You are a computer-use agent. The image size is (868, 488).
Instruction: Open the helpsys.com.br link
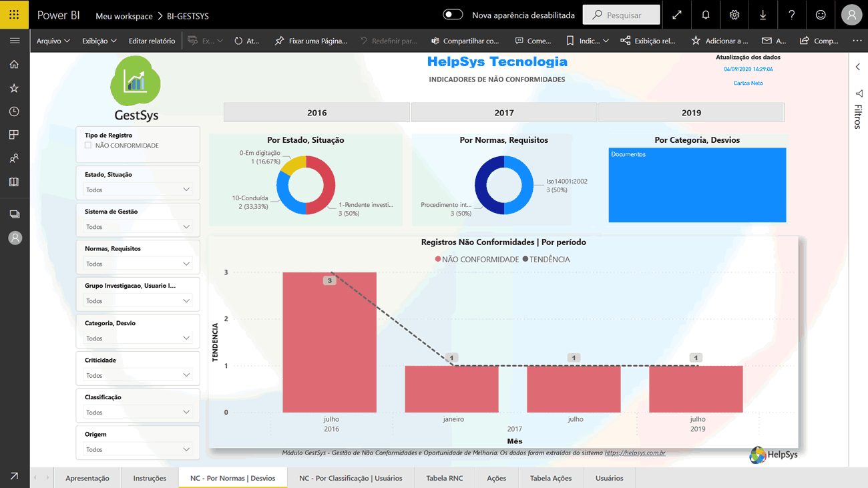(634, 453)
